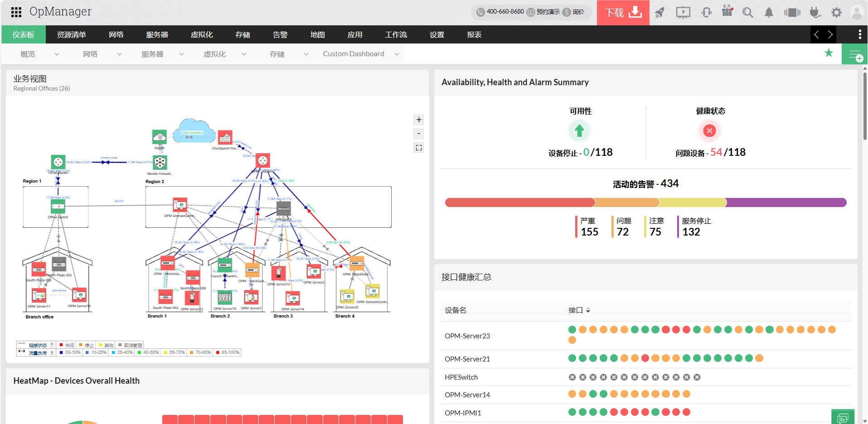The image size is (868, 424).
Task: Click the 问题设备 54/118 health count
Action: 710,153
